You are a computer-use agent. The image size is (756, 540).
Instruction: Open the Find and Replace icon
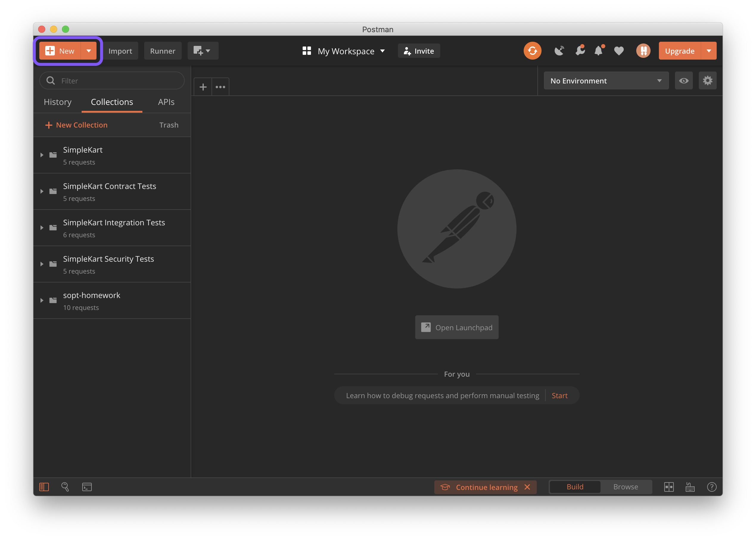pyautogui.click(x=65, y=487)
